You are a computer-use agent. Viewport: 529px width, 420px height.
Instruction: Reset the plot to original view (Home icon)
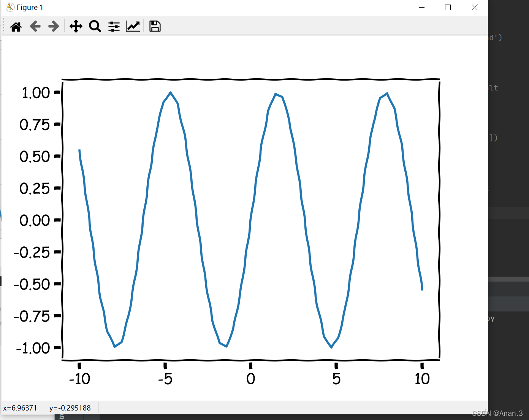[x=16, y=27]
